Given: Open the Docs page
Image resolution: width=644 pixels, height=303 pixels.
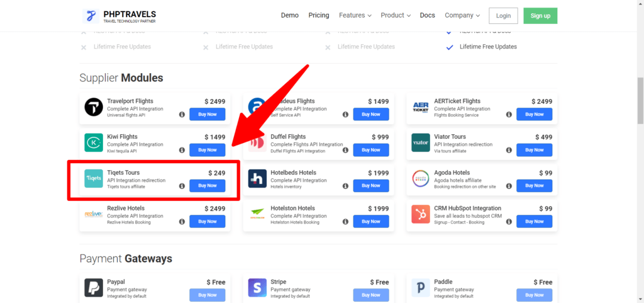Looking at the screenshot, I should (x=427, y=15).
